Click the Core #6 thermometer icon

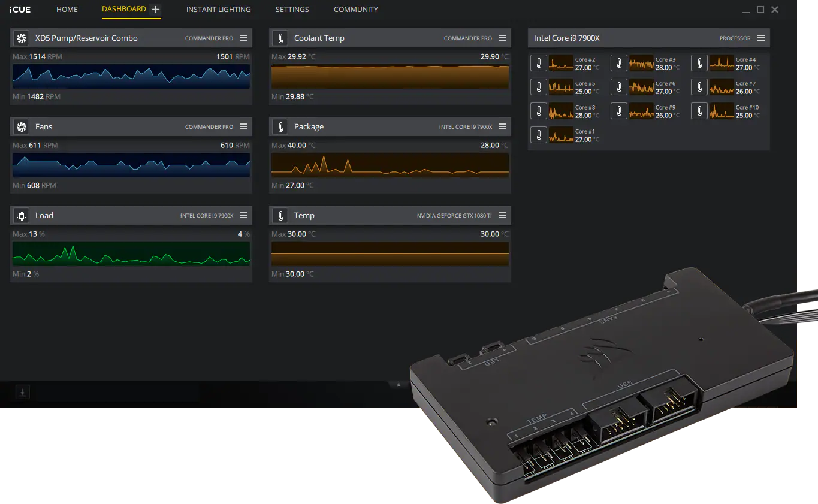(x=619, y=87)
